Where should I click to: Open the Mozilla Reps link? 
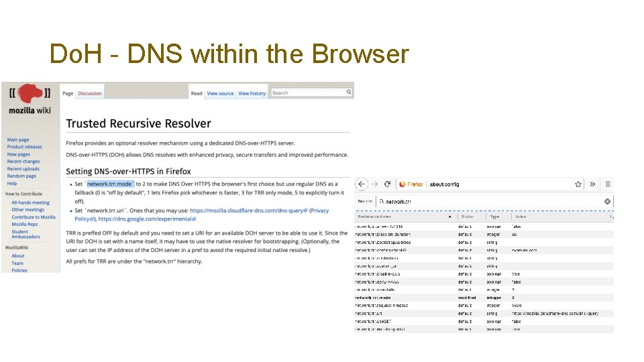click(25, 224)
